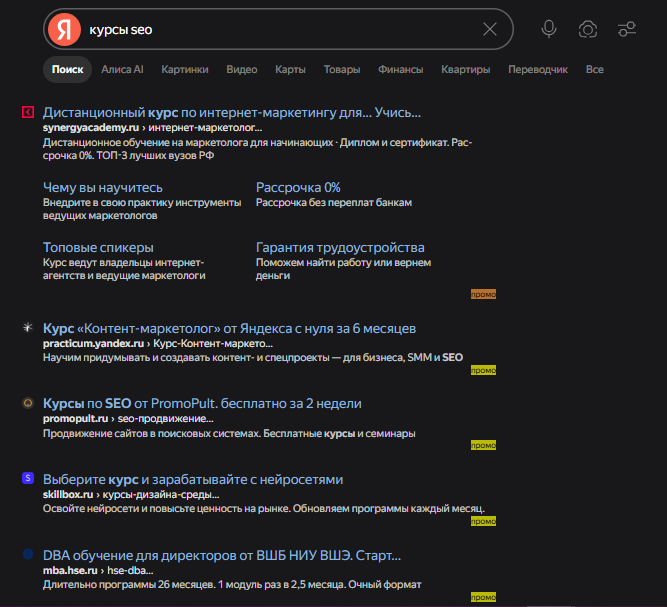Click the orange промо label under Synergy ad

[483, 294]
